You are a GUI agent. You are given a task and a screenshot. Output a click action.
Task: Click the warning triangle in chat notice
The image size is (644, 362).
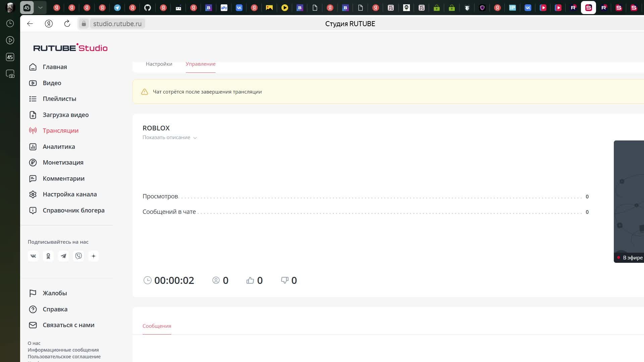tap(145, 92)
